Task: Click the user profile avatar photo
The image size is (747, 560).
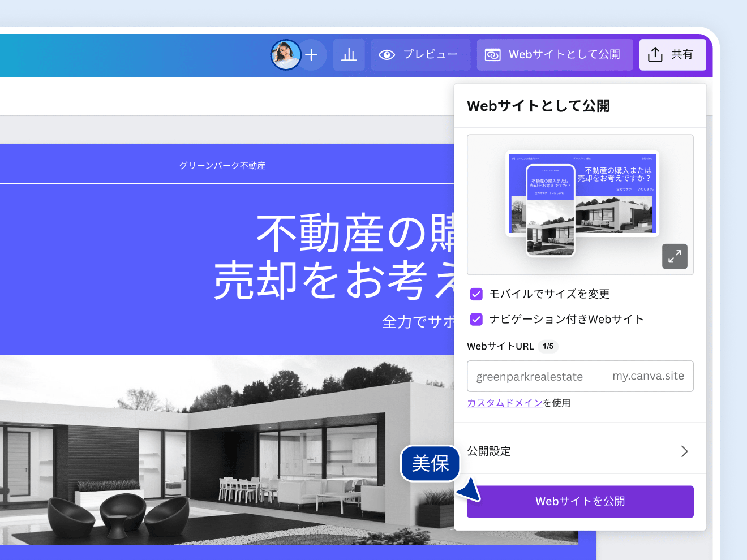Action: tap(285, 55)
